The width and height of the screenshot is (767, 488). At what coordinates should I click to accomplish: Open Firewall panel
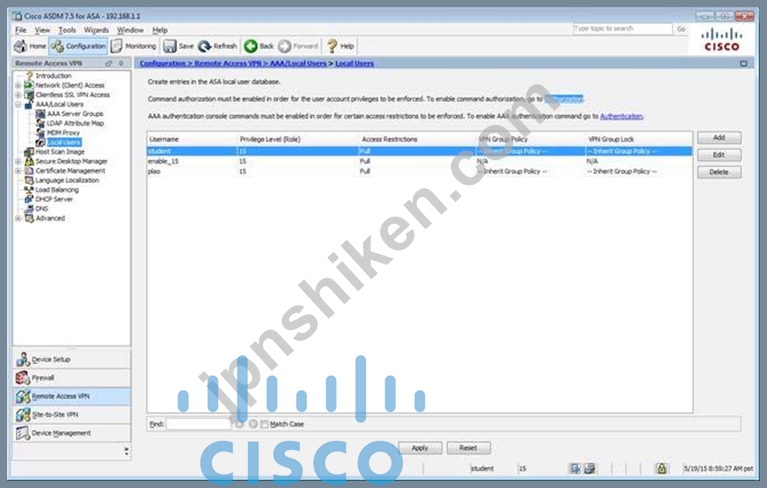coord(72,378)
